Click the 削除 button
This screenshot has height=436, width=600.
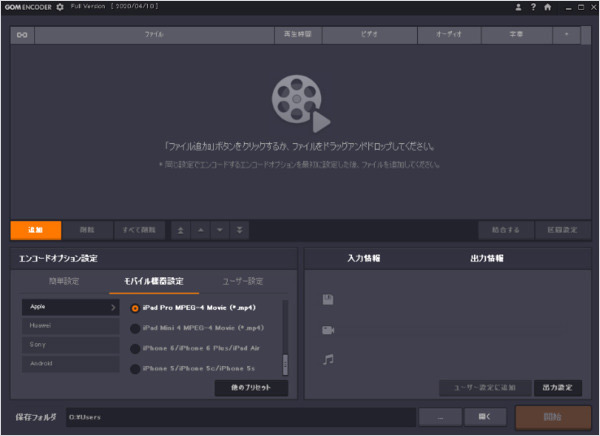(87, 230)
